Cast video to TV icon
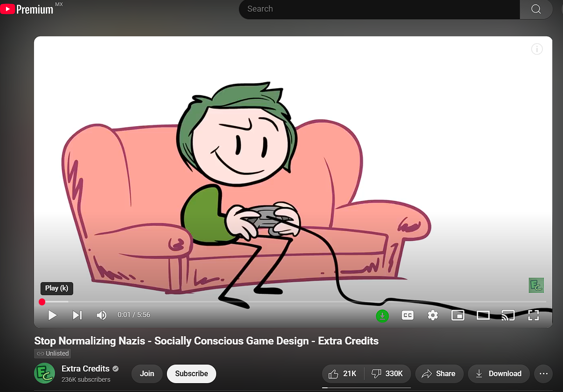Image resolution: width=563 pixels, height=392 pixels. tap(508, 315)
